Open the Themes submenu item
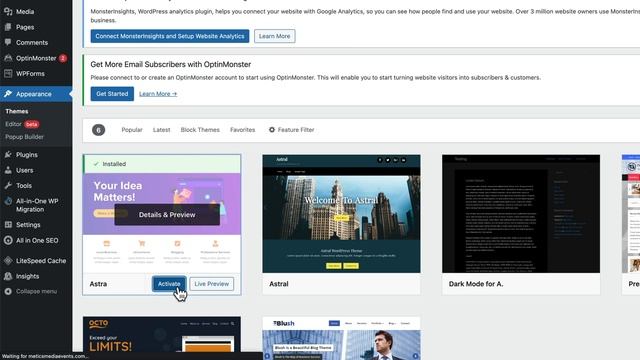 click(17, 111)
